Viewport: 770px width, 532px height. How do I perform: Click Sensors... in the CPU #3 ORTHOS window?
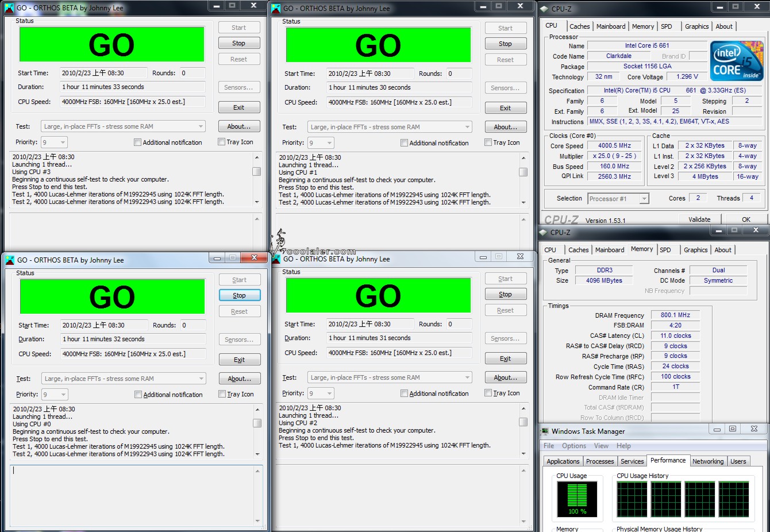(239, 87)
